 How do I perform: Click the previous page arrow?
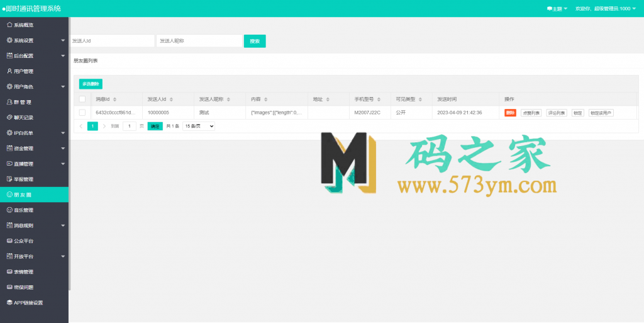coord(81,126)
